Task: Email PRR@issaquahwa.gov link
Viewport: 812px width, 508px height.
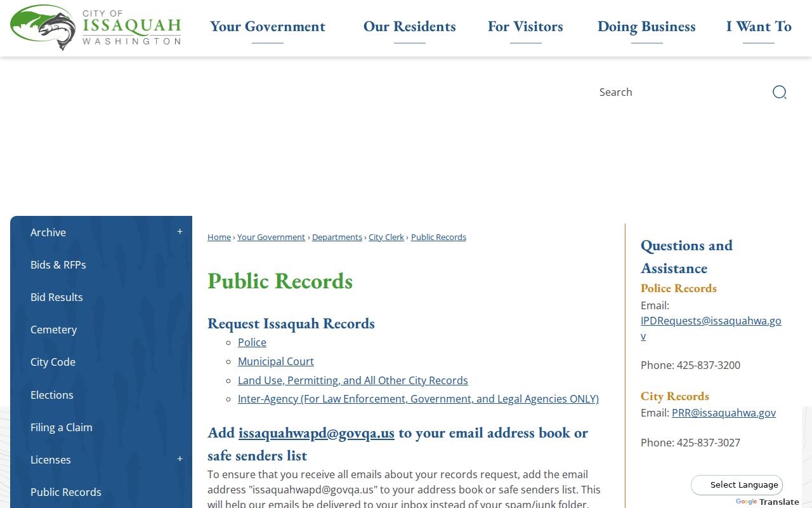Action: click(724, 413)
